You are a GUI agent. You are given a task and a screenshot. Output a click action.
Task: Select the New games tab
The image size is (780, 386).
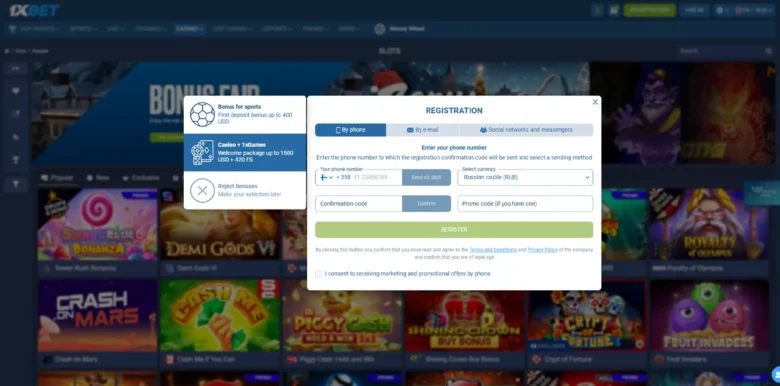pyautogui.click(x=98, y=178)
